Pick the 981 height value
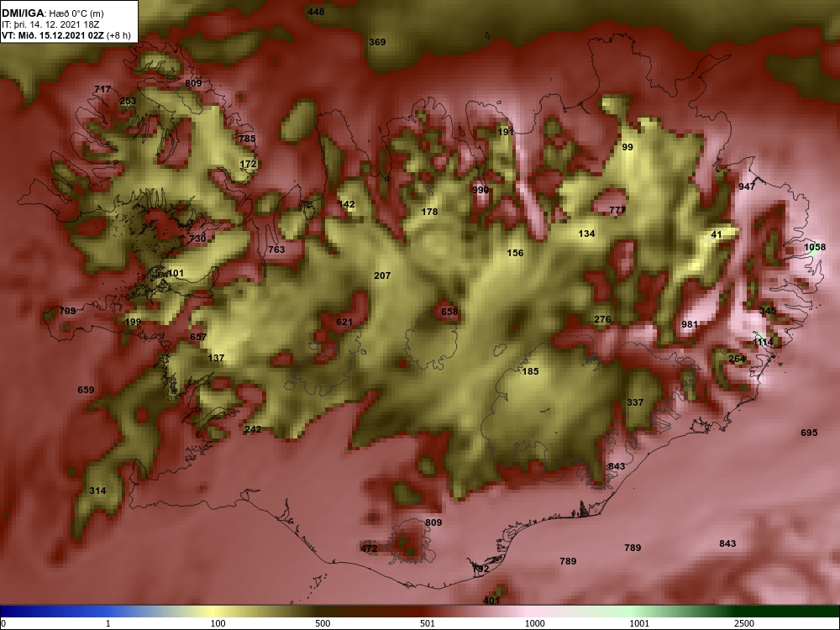Screen dimensions: 840x630 (x=690, y=324)
